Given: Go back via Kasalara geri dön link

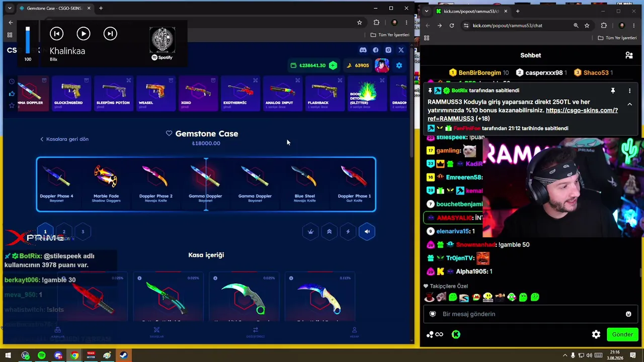Looking at the screenshot, I should tap(64, 139).
